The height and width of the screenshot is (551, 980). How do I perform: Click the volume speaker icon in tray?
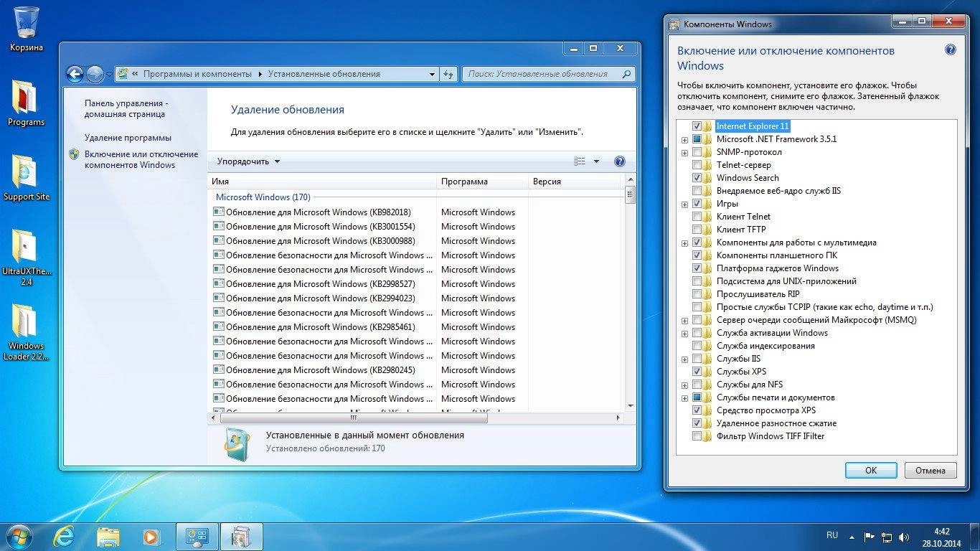pos(904,536)
